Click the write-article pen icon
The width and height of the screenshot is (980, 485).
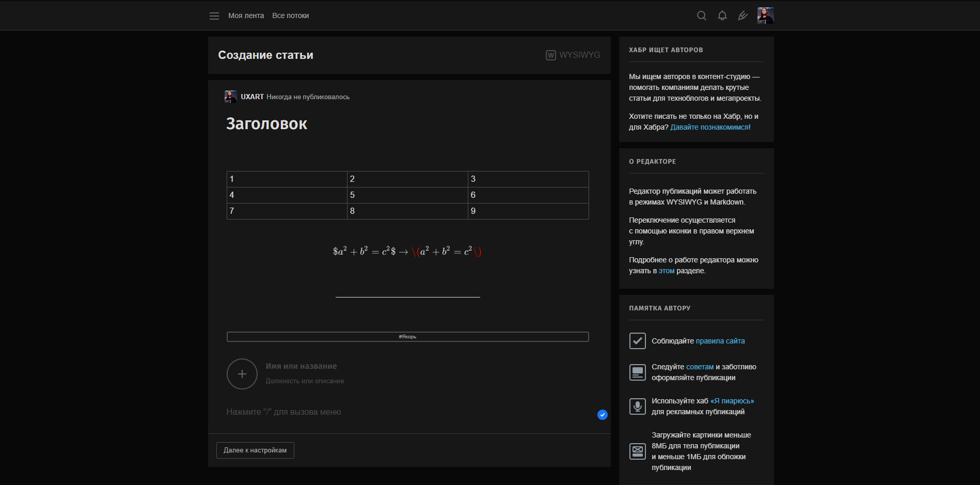coord(742,15)
